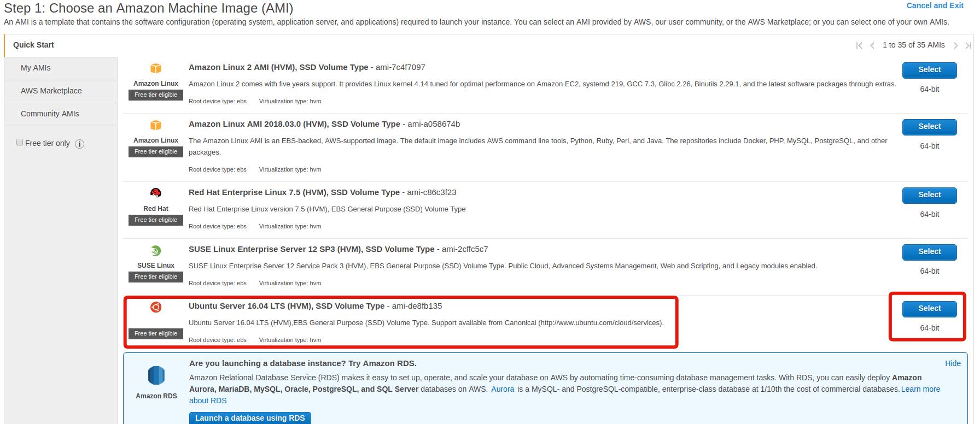This screenshot has height=424, width=980.
Task: Open the AWS Marketplace tab
Action: (x=61, y=91)
